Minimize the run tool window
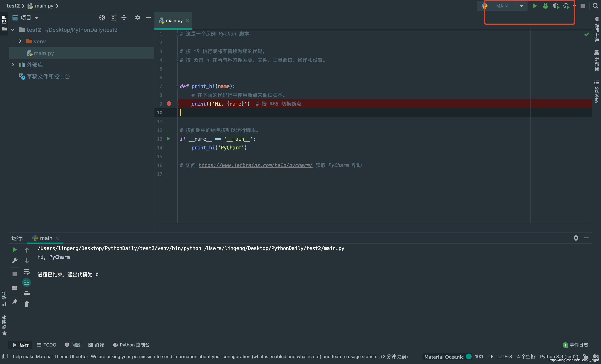 (x=587, y=238)
